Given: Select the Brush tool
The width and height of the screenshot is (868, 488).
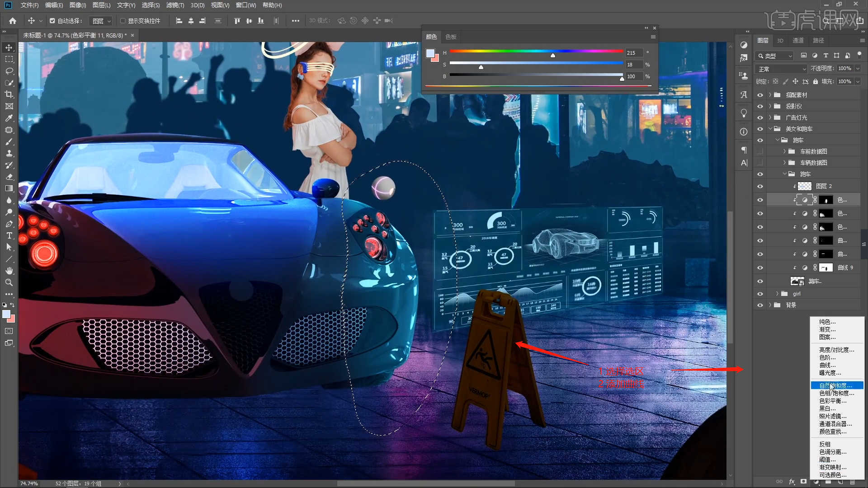Looking at the screenshot, I should 9,142.
